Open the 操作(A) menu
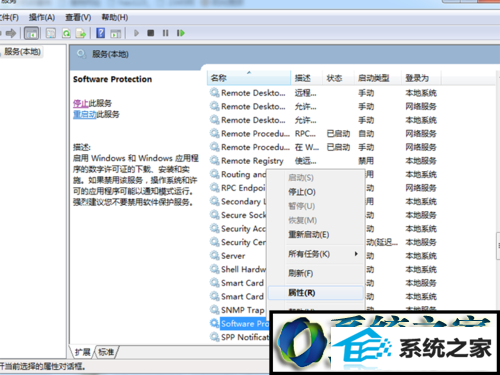Viewport: 500px width, 375px height. 42,17
